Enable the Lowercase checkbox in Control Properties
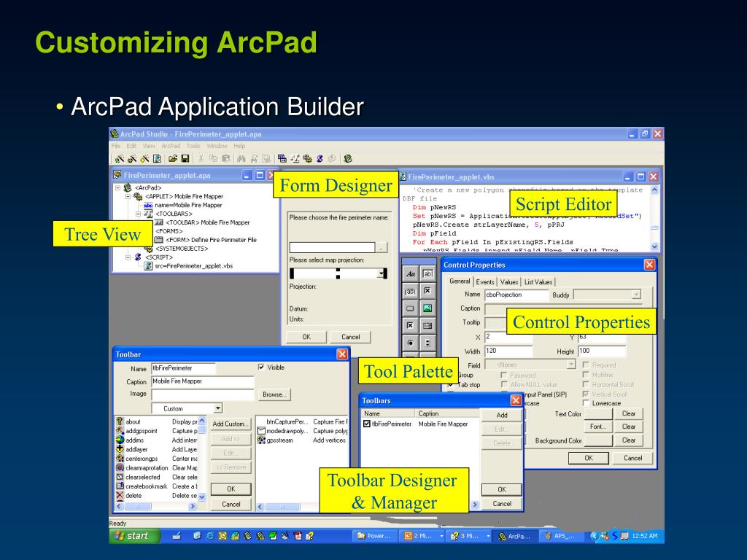The image size is (747, 560). (586, 402)
